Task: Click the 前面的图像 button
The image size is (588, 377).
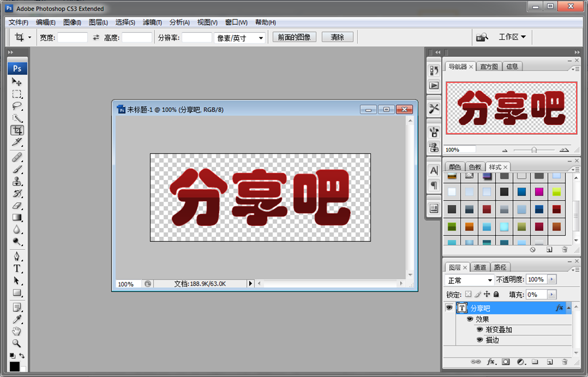Action: pos(294,37)
